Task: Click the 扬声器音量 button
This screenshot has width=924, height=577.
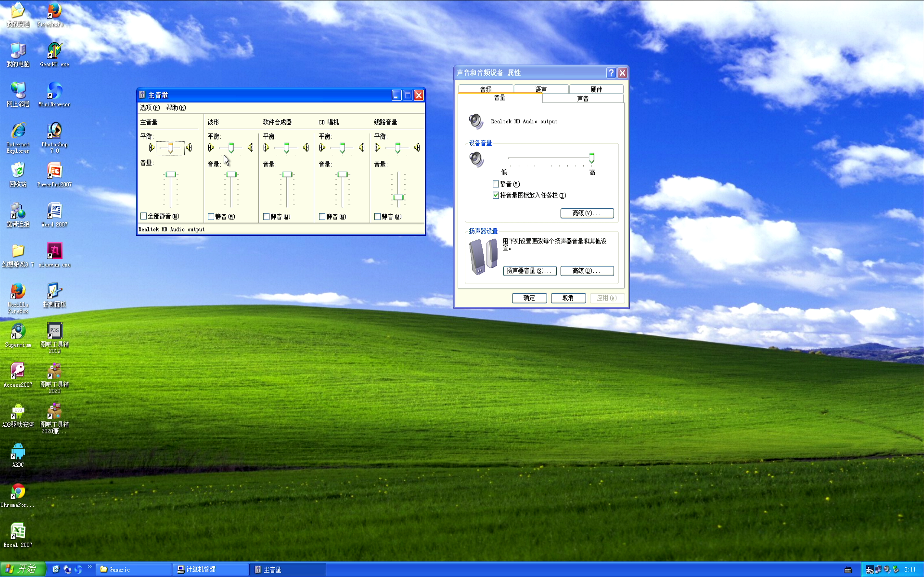Action: (529, 271)
